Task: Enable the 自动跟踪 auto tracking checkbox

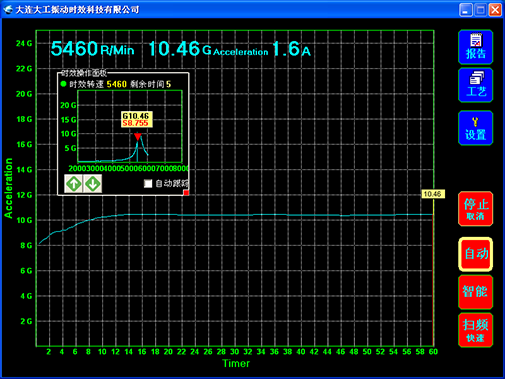Action: [148, 183]
